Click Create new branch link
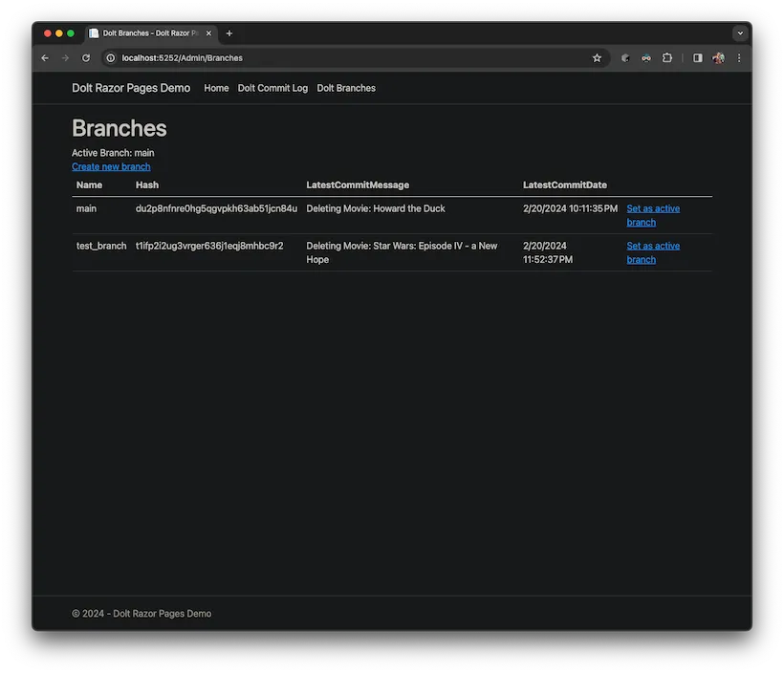Viewport: 784px width, 673px height. point(111,166)
